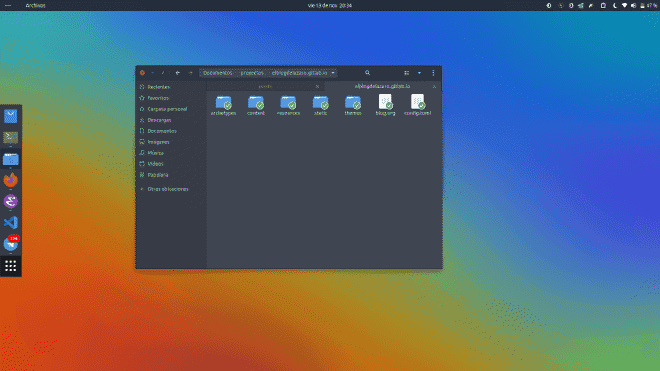Click proyectos in the path bar

252,73
